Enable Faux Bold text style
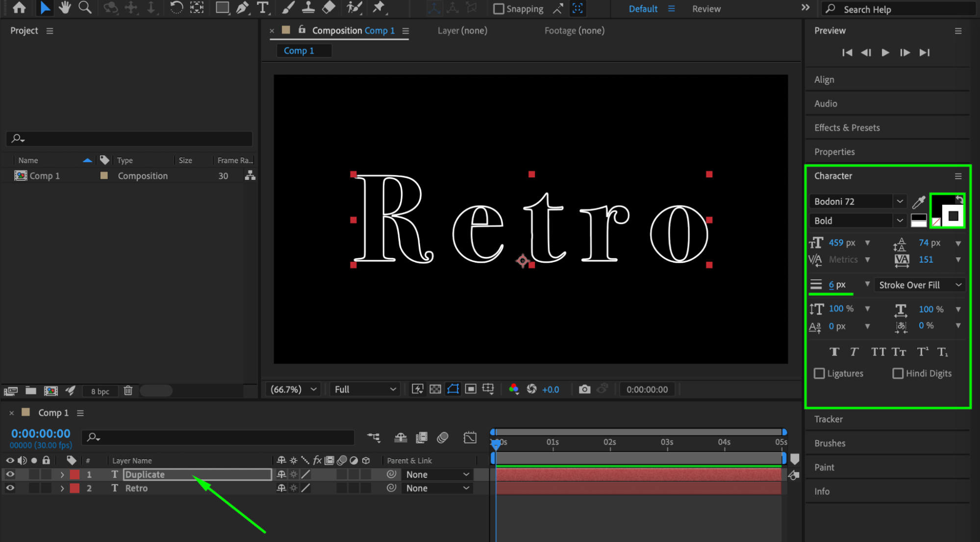Screen dimensions: 980x542 tap(834, 351)
